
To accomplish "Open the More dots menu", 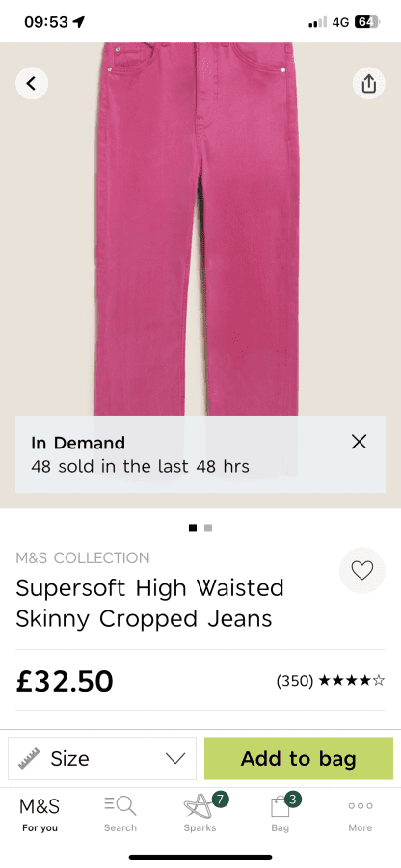I will tap(361, 815).
